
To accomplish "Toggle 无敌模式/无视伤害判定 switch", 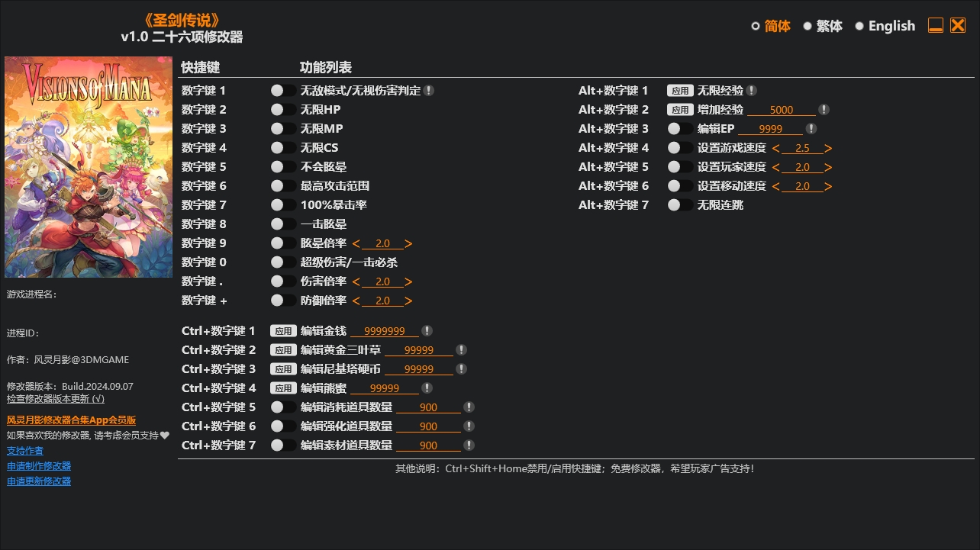I will coord(283,91).
